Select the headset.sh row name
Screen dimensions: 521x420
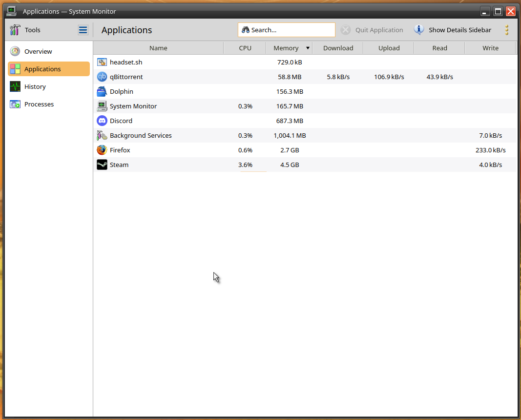126,62
